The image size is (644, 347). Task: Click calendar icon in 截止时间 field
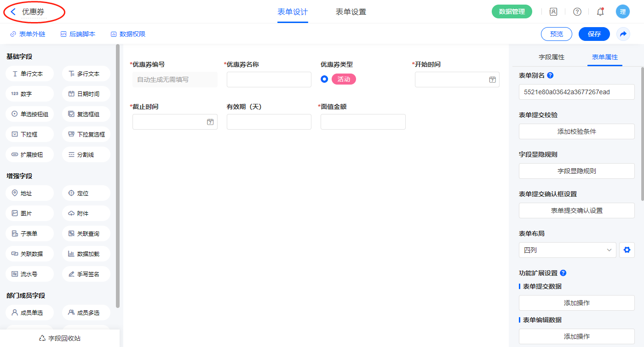tap(210, 122)
